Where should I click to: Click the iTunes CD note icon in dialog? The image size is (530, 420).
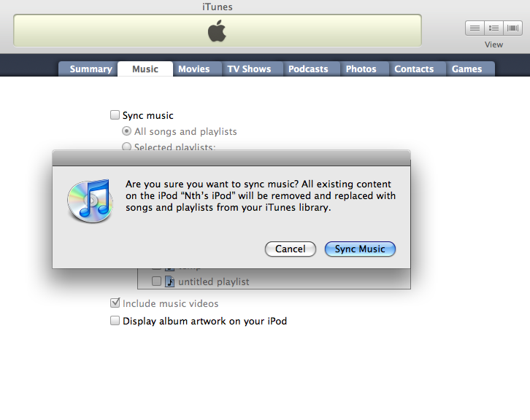coord(91,201)
